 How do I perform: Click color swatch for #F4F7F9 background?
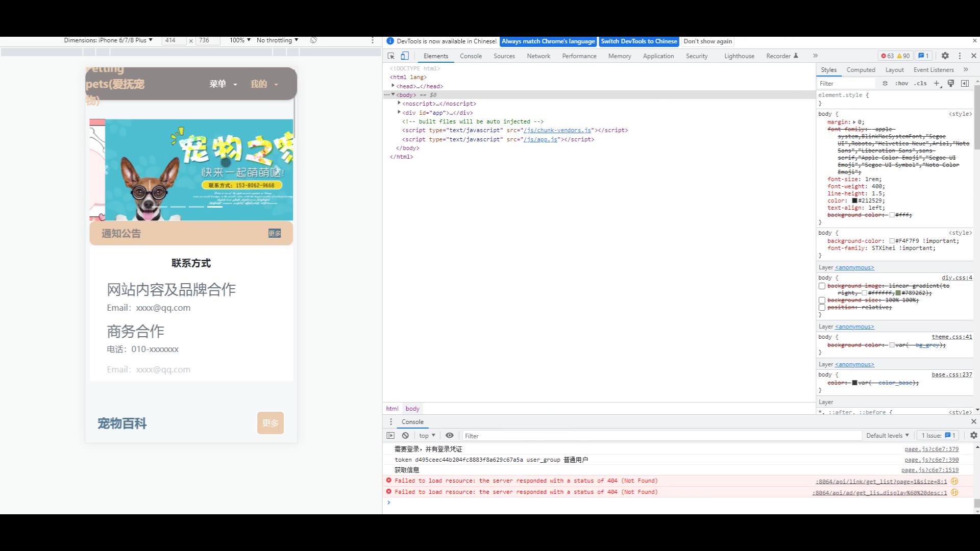892,241
